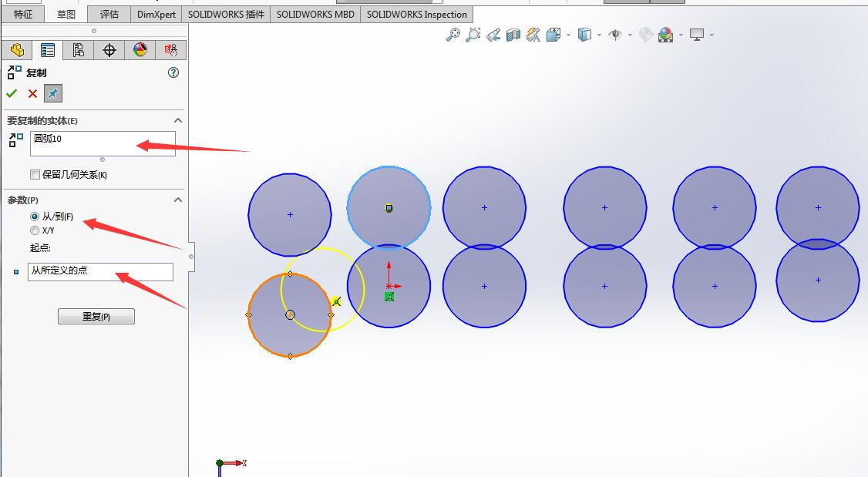
Task: Switch to the PropertyManager panel tab
Action: [48, 50]
